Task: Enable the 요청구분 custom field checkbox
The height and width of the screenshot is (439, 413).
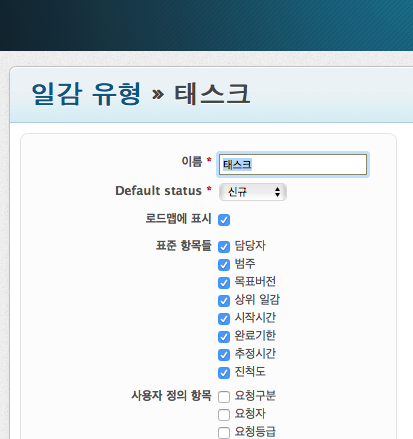Action: (x=224, y=397)
